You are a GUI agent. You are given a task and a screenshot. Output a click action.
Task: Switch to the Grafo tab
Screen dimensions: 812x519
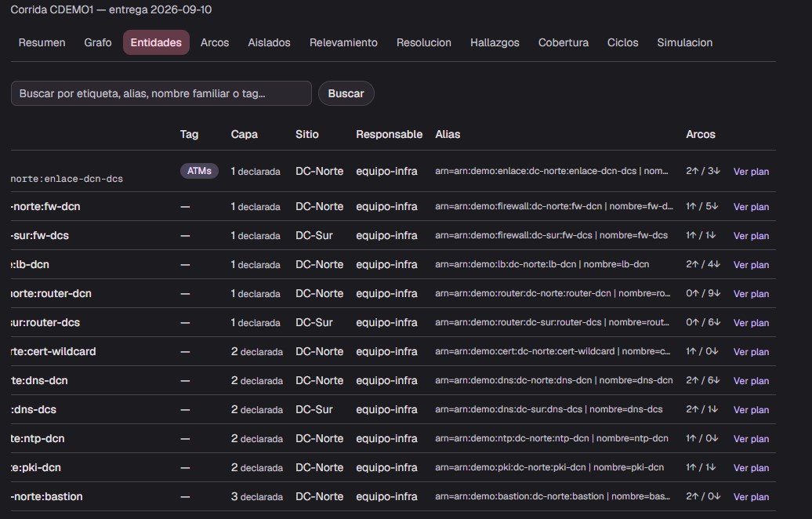(98, 42)
